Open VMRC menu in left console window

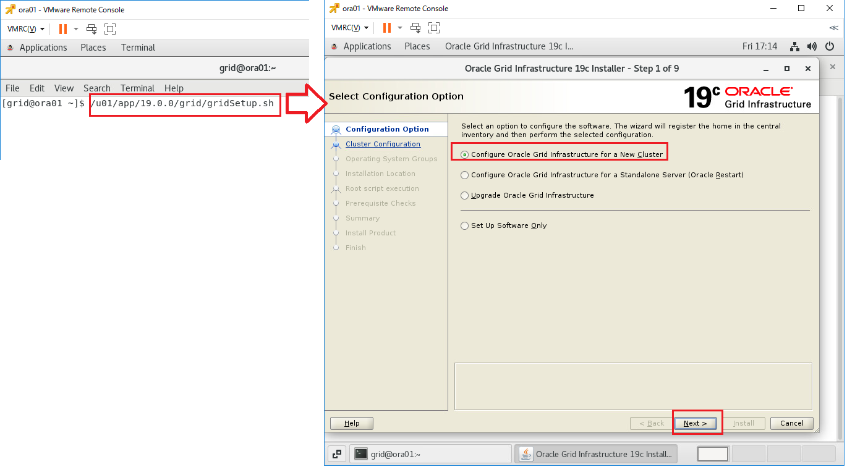(x=25, y=29)
